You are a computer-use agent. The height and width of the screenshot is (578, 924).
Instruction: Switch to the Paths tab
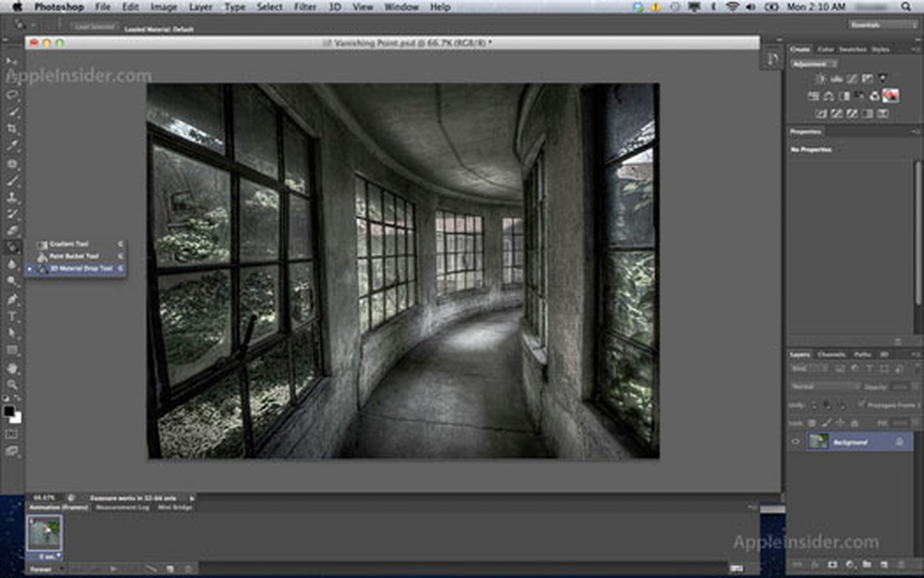(x=863, y=355)
